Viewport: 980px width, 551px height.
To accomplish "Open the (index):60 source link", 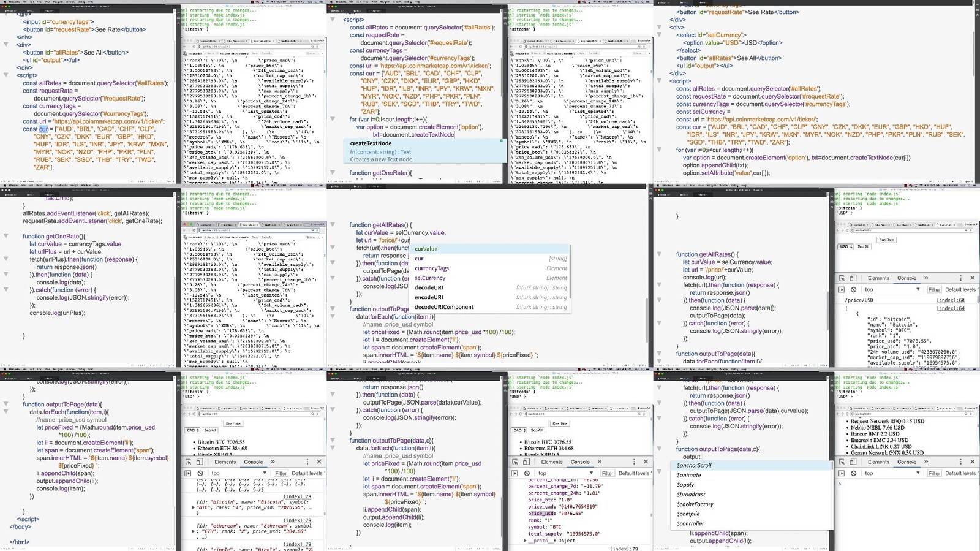I will tap(950, 300).
